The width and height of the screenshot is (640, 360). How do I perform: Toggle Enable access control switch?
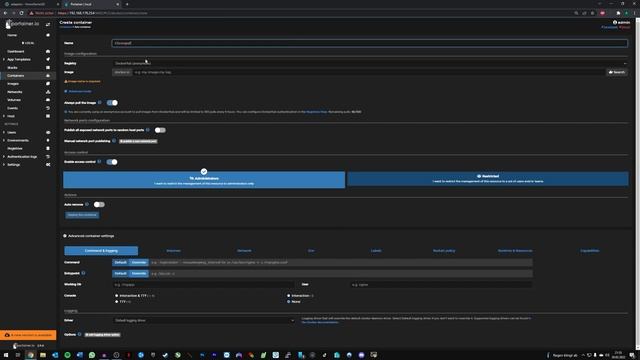(112, 162)
